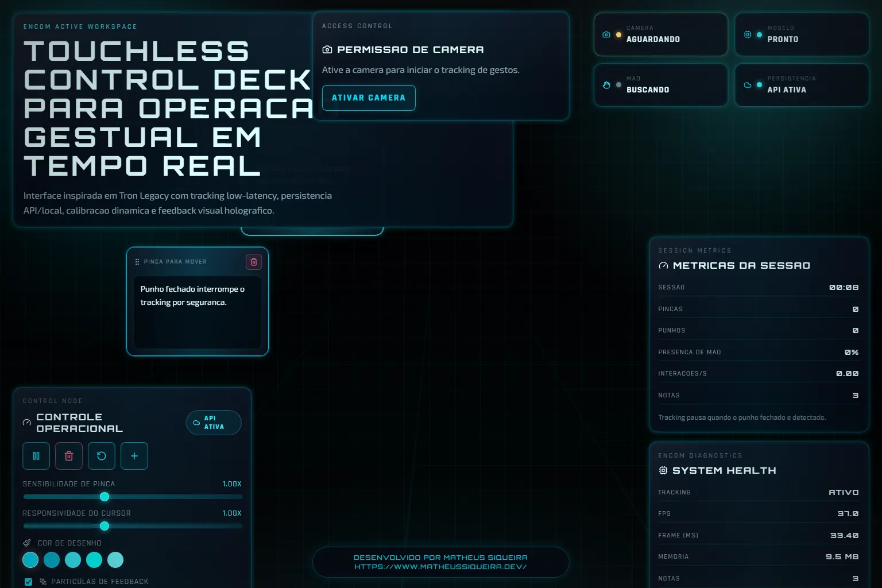Screen dimensions: 882x588
Task: Click the camera icon beside Permissao de Camera
Action: (x=327, y=50)
